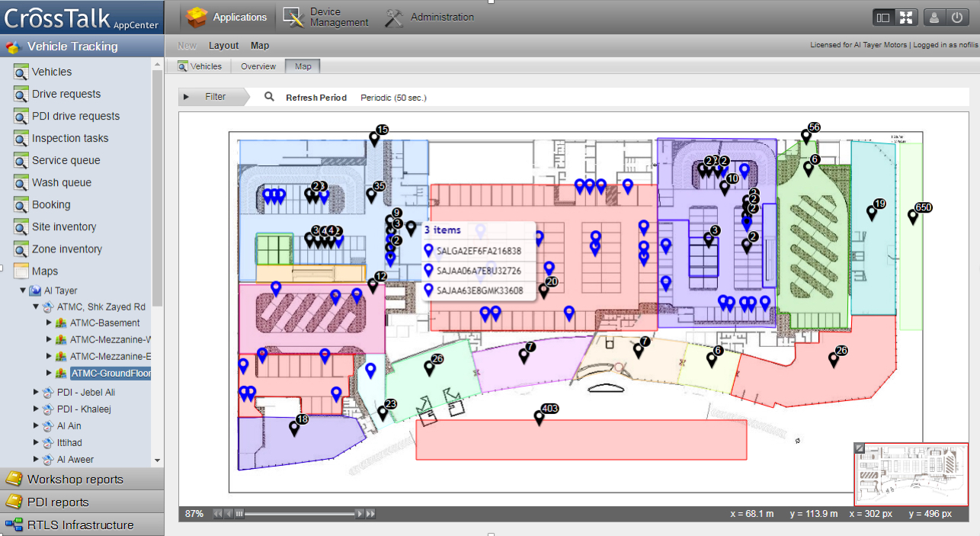This screenshot has height=536, width=980.
Task: Open PDI drive requests
Action: point(75,116)
